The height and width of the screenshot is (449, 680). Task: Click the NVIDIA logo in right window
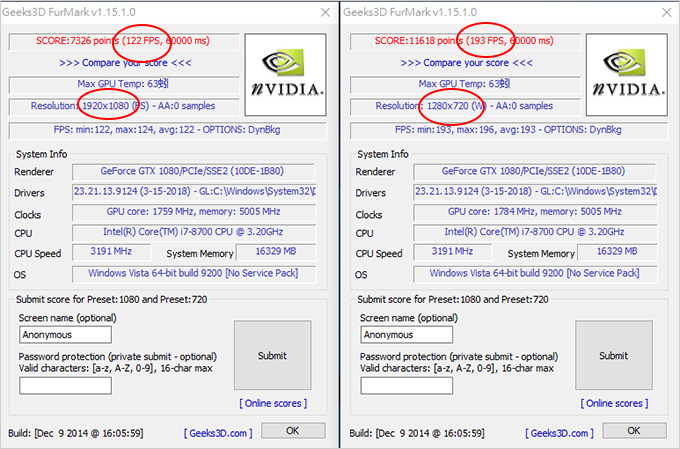click(x=627, y=75)
